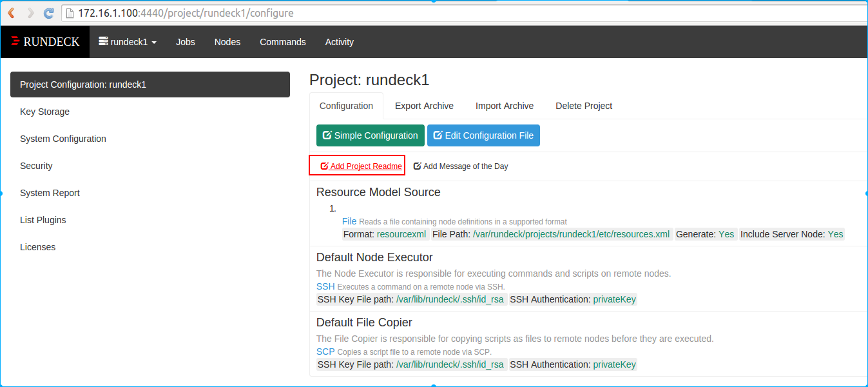
Task: Click privateKey under Default File Copier
Action: click(x=615, y=364)
